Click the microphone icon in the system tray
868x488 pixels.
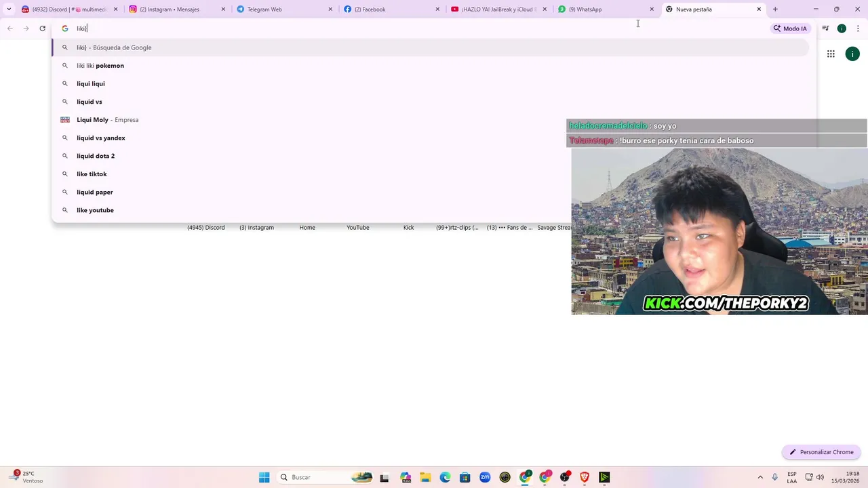(775, 477)
